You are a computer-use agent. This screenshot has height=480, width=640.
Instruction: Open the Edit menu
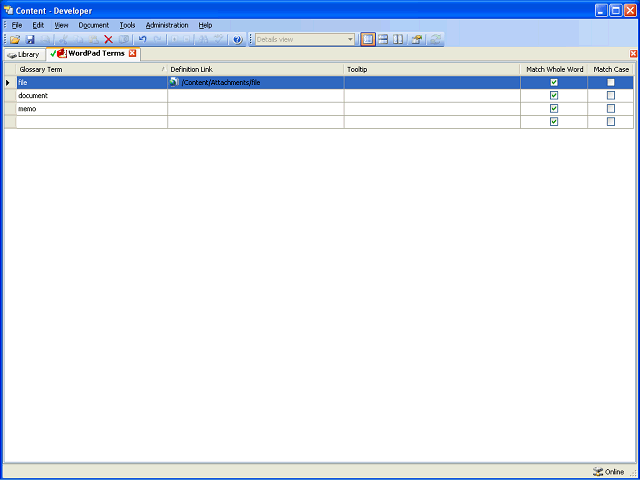click(x=38, y=25)
